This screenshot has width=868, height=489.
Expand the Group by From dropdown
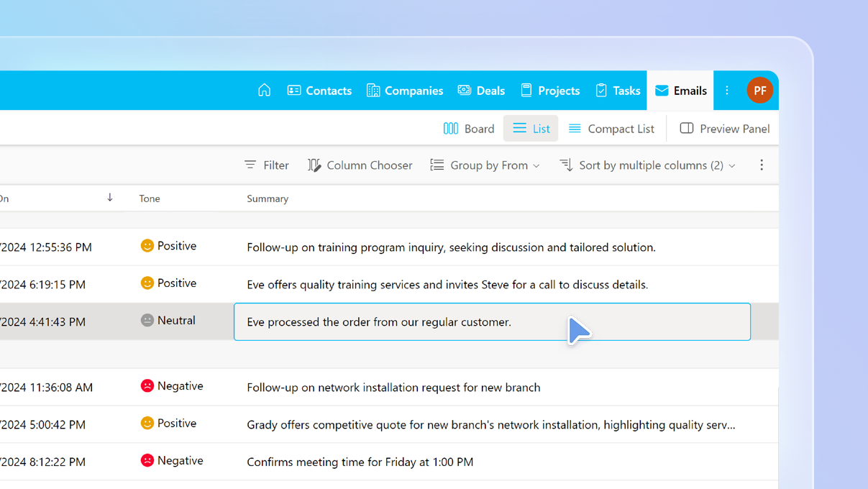pos(485,165)
